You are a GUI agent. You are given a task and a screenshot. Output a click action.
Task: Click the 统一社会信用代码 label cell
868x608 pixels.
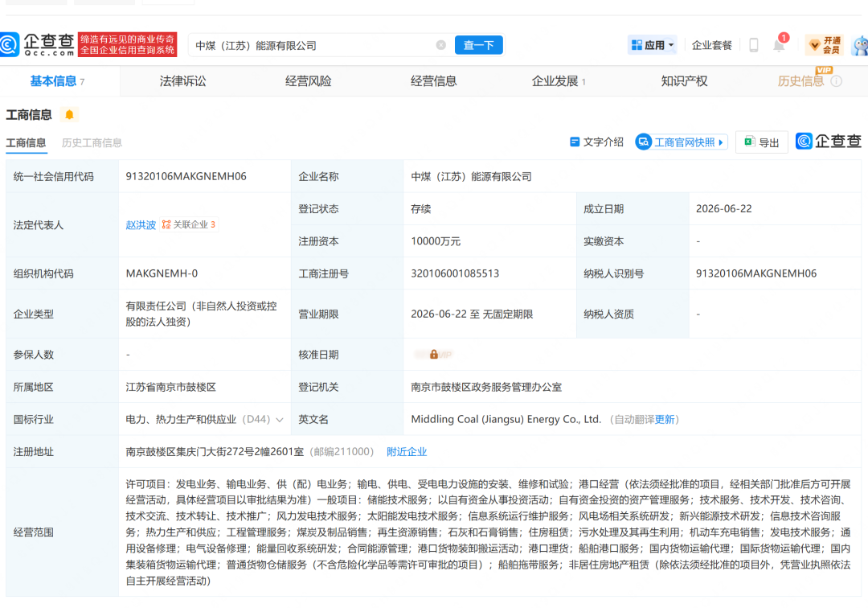tap(62, 177)
